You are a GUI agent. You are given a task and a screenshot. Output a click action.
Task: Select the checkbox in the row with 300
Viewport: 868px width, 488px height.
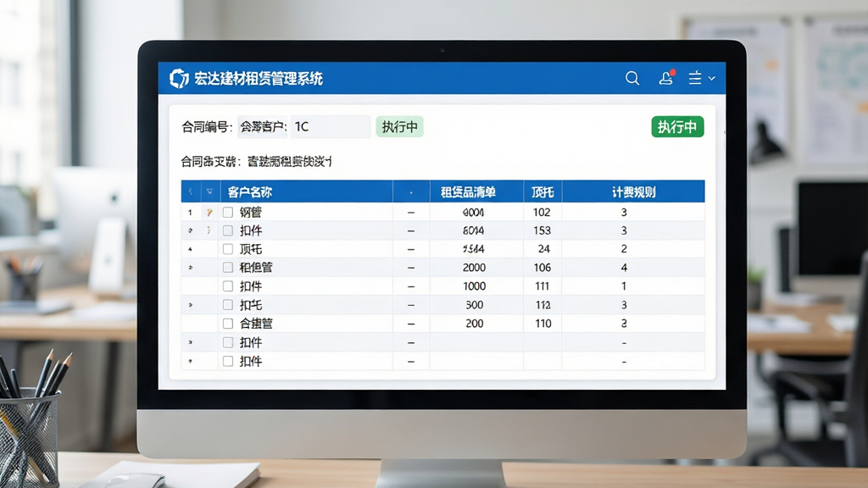[227, 305]
